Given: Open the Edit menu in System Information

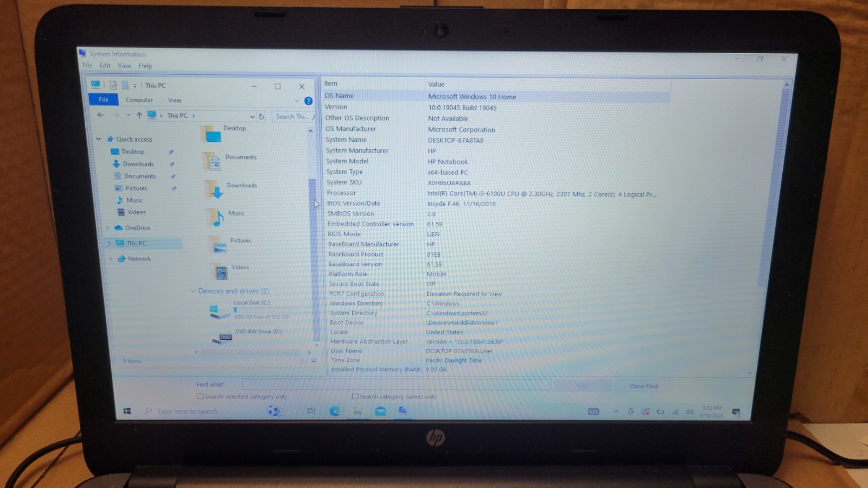Looking at the screenshot, I should [105, 65].
